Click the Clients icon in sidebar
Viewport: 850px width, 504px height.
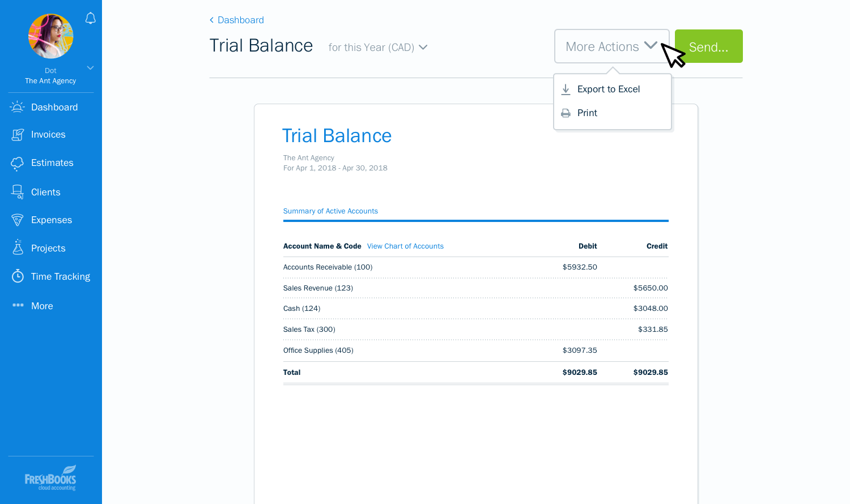point(18,193)
